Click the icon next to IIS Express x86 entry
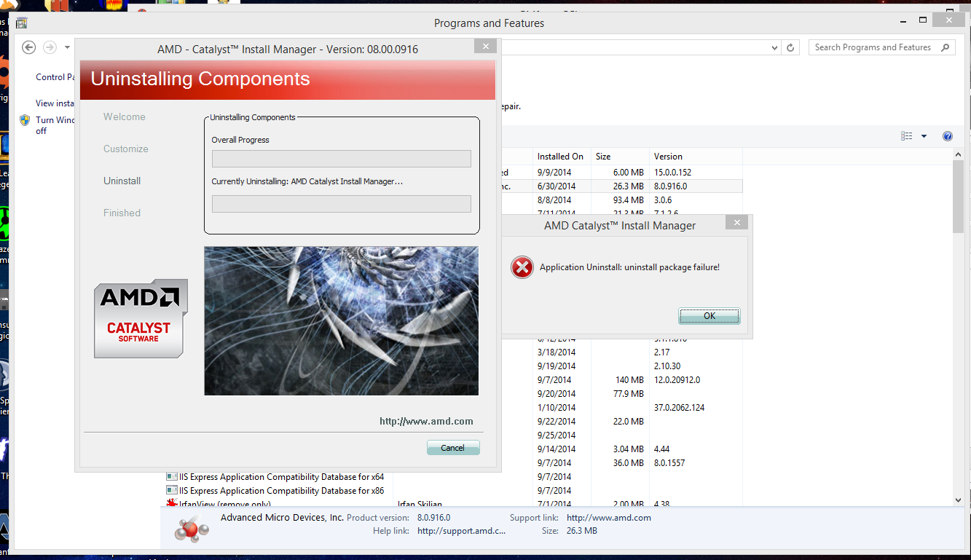This screenshot has height=560, width=971. click(x=172, y=491)
